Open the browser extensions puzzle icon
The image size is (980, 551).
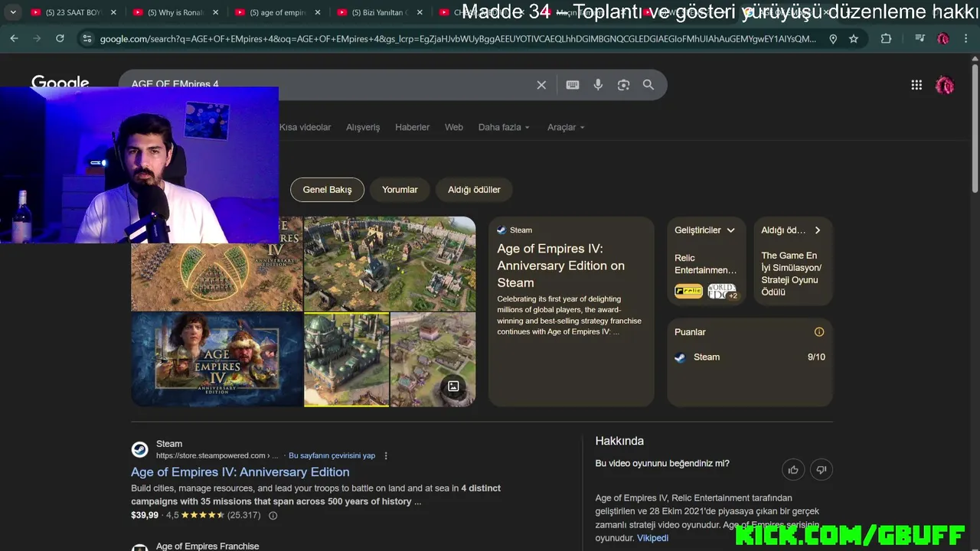tap(886, 38)
